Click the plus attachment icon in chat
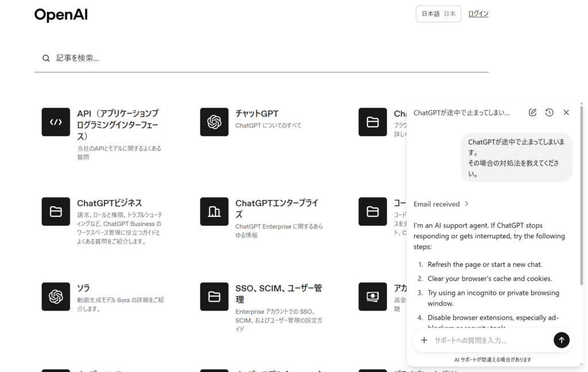Screen dimensions: 588x372 click(x=424, y=340)
